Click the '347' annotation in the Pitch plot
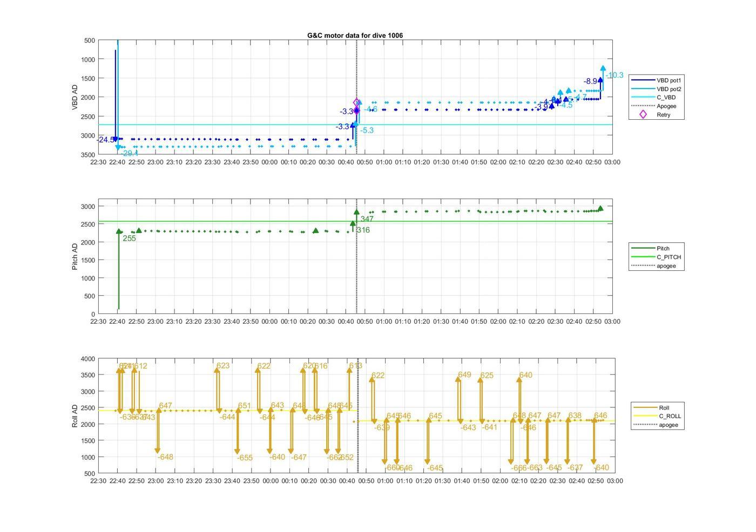This screenshot has height=532, width=756. coord(367,220)
